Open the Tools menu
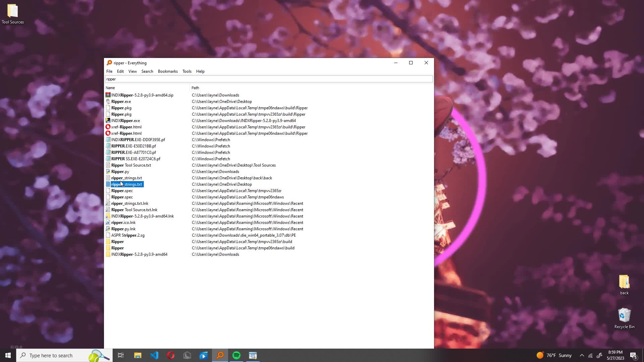Viewport: 644px width, 362px height. [187, 71]
